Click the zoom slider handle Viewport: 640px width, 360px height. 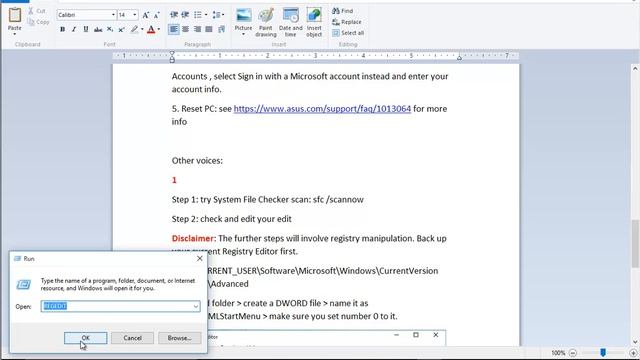(603, 352)
